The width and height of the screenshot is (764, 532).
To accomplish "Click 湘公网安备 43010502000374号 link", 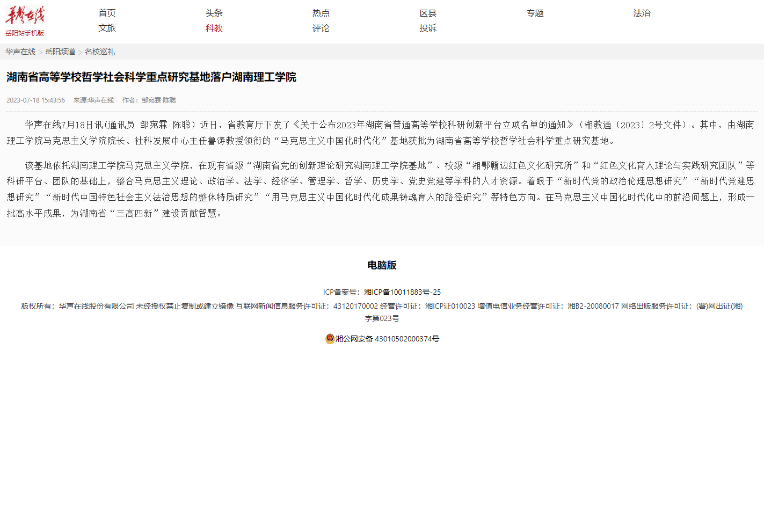I will tap(387, 339).
